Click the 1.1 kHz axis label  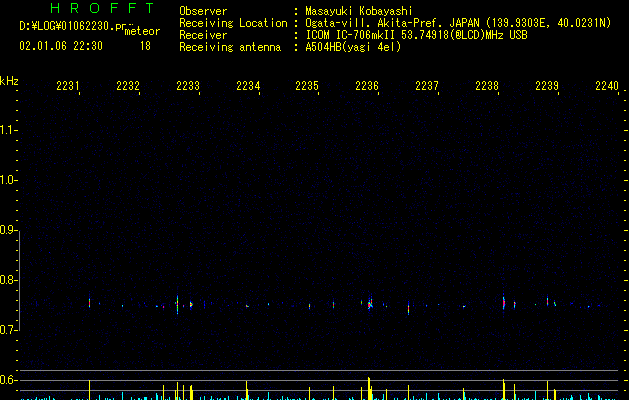(x=7, y=130)
